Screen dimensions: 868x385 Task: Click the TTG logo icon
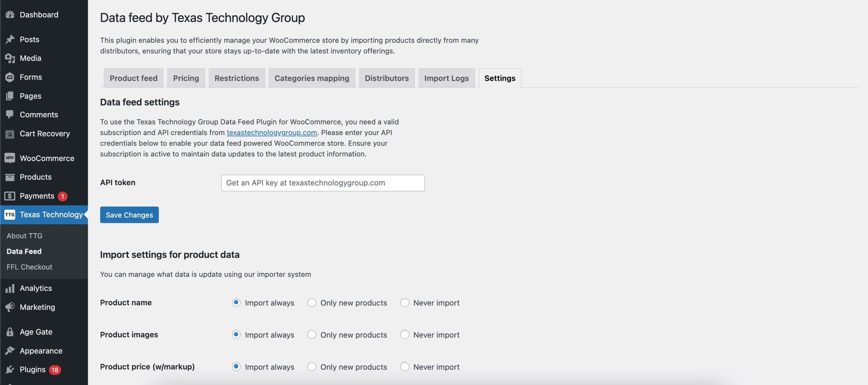pos(10,215)
